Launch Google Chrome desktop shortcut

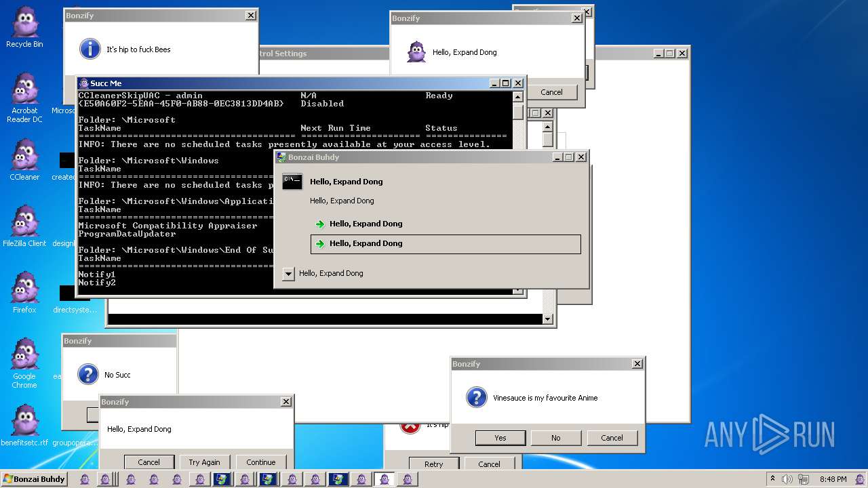(24, 363)
